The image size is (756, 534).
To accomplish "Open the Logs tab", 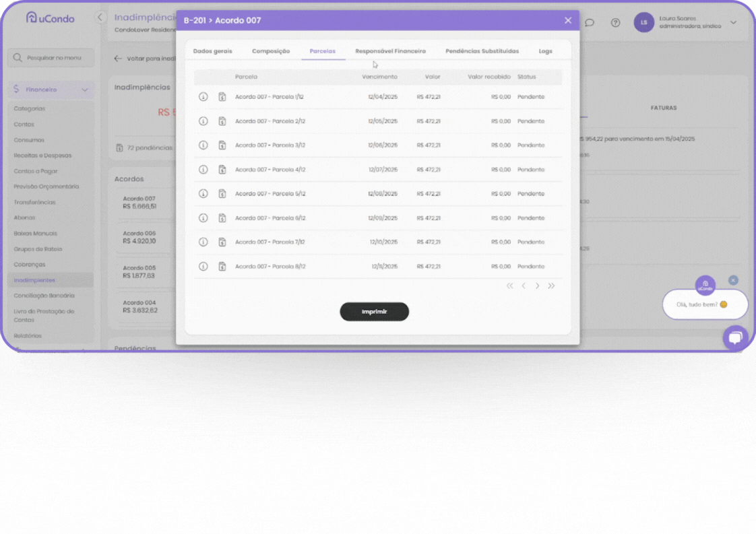I will coord(545,51).
